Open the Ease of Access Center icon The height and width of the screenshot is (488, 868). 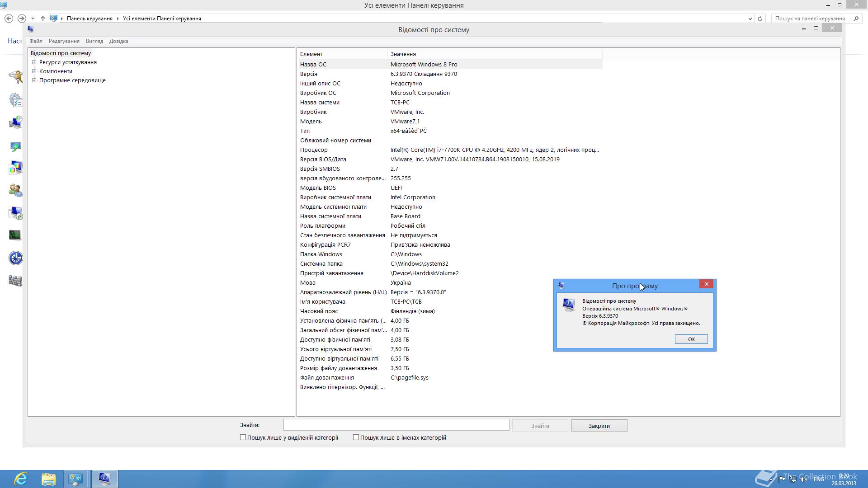[x=15, y=258]
